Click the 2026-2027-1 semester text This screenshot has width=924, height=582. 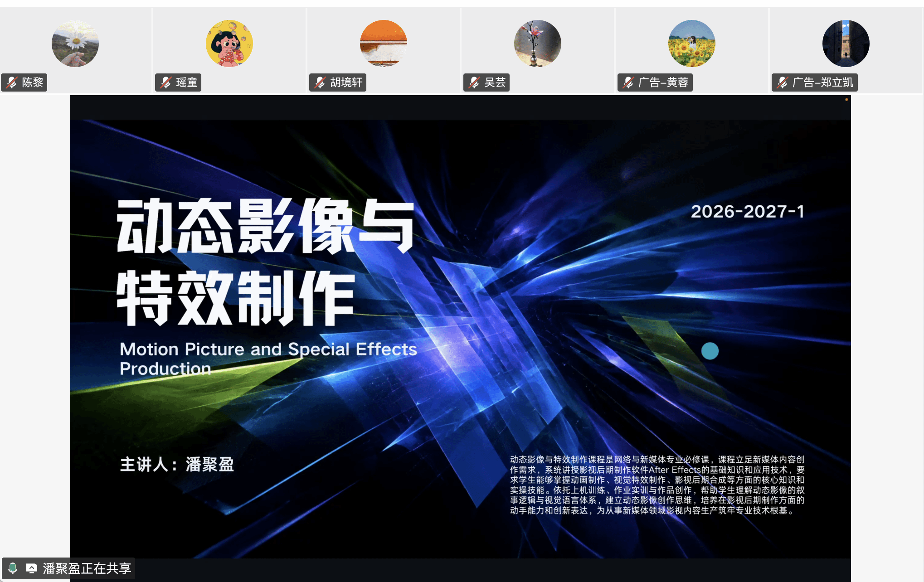(x=748, y=211)
